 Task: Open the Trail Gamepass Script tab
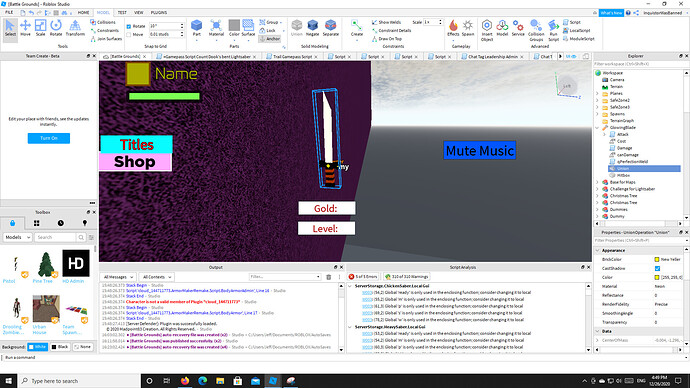292,56
